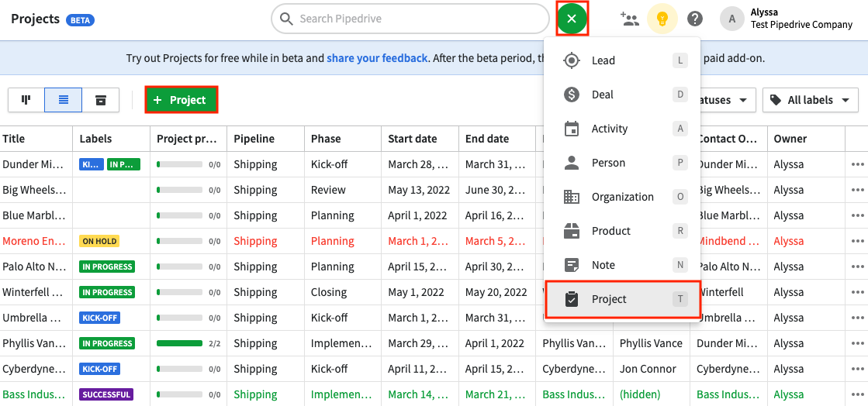
Task: Click KICK-OFF label on Umbrella row
Action: coord(99,318)
